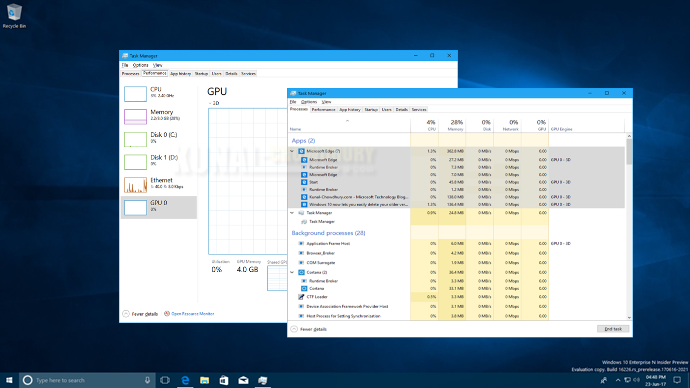This screenshot has height=388, width=690.
Task: Click the Application Frame Host process icon
Action: click(301, 243)
